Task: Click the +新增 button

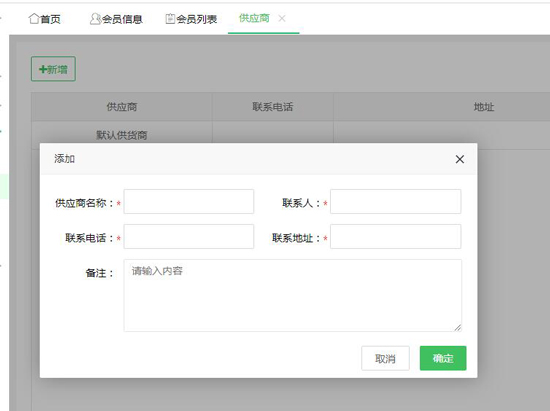Action: (x=53, y=69)
